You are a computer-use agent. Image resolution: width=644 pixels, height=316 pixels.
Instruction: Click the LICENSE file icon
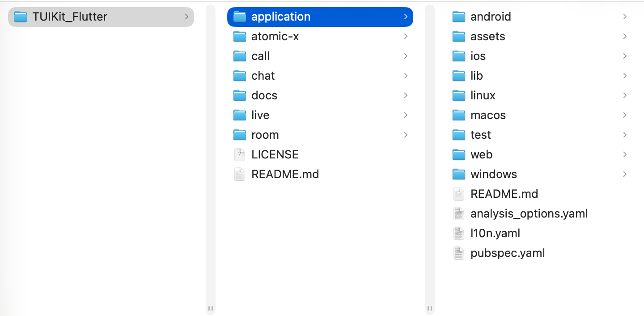click(x=240, y=154)
